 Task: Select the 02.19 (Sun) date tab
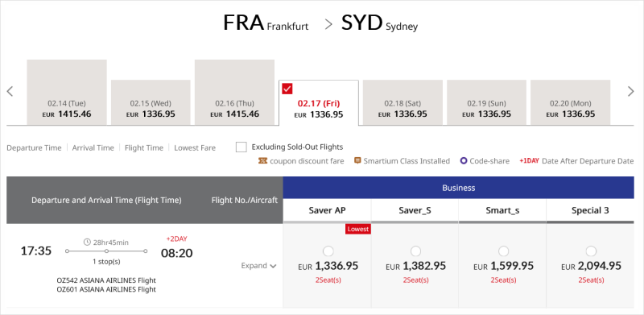(487, 102)
